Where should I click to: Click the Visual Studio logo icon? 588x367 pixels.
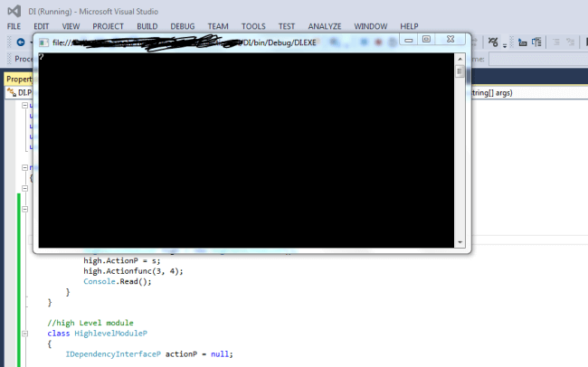coord(14,11)
